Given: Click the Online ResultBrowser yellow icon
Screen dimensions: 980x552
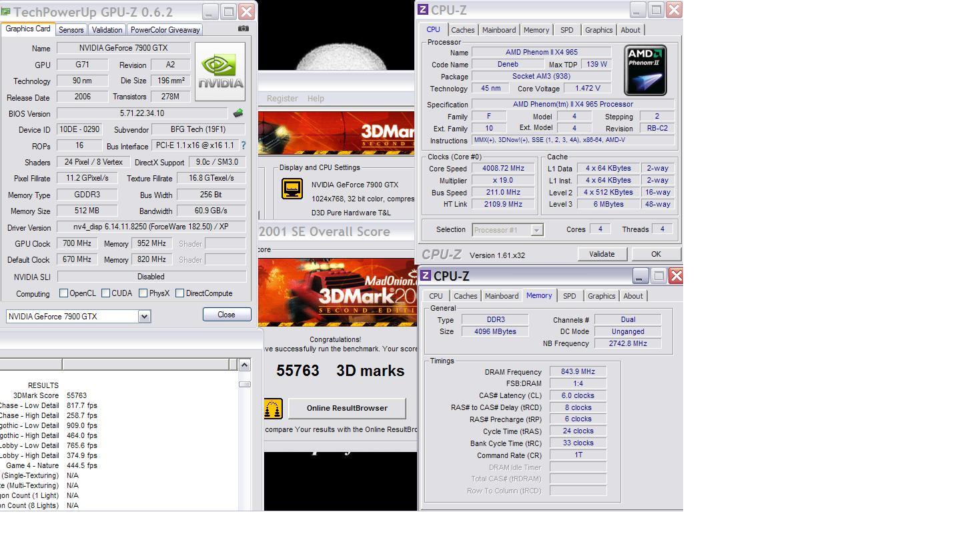Looking at the screenshot, I should tap(273, 409).
